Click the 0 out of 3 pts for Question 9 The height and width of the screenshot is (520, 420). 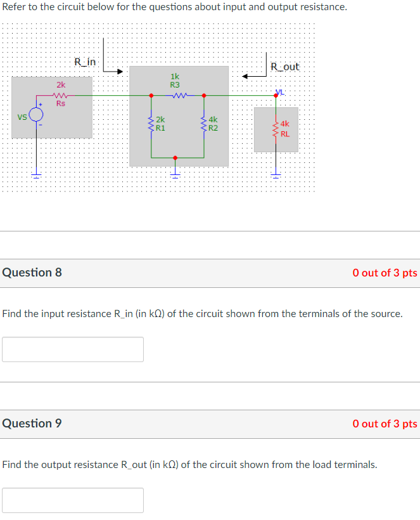[385, 424]
